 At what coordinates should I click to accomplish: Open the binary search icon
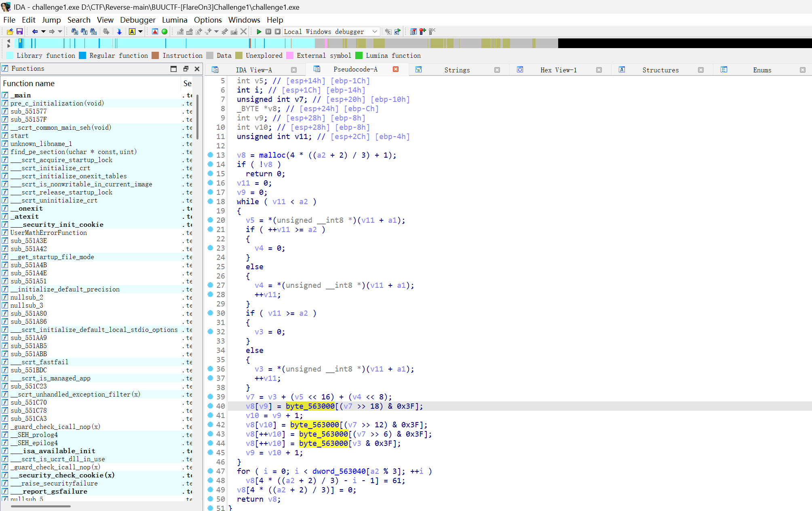93,32
